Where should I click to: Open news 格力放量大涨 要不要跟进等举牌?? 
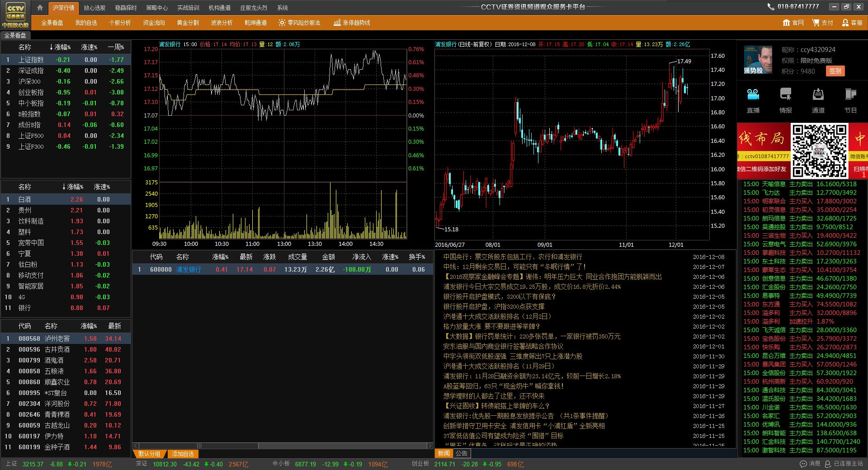[x=491, y=326]
